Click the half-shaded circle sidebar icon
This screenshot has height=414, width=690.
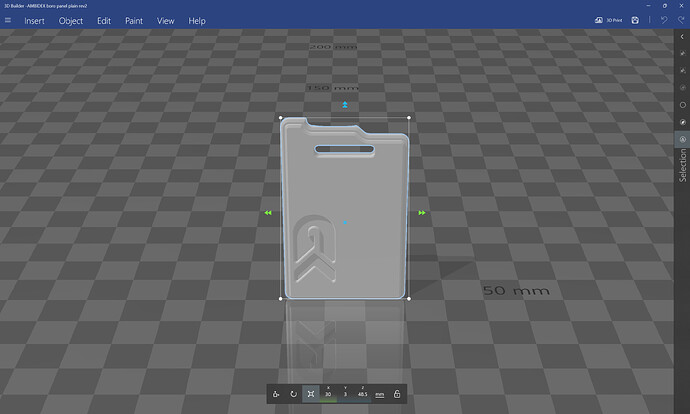pos(683,122)
